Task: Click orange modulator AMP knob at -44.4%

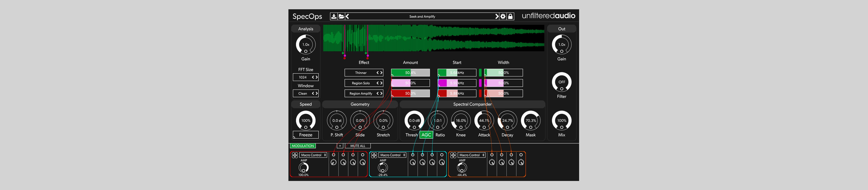Action: click(x=462, y=167)
